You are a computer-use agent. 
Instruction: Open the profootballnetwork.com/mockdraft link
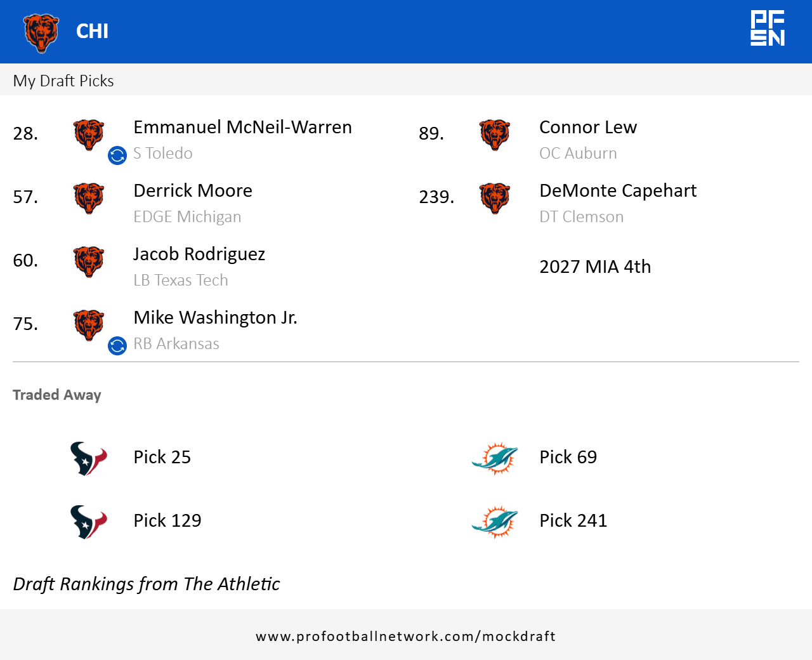(x=406, y=637)
